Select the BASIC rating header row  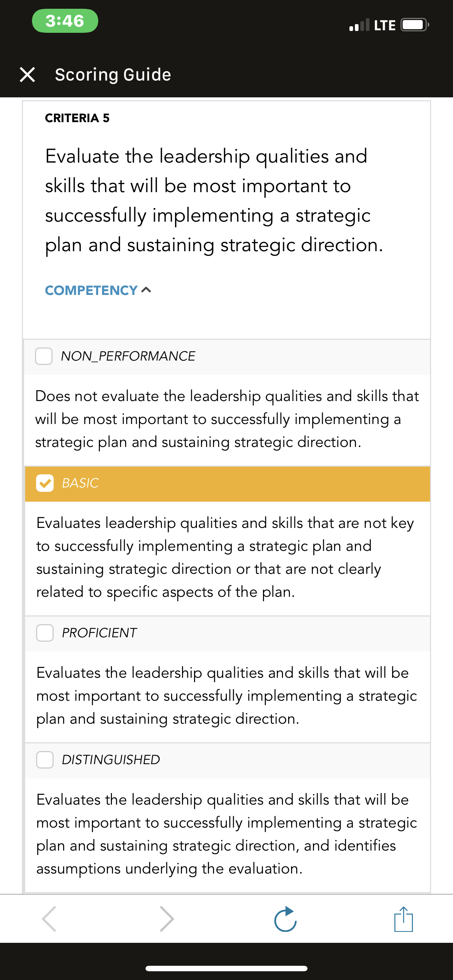click(x=228, y=484)
